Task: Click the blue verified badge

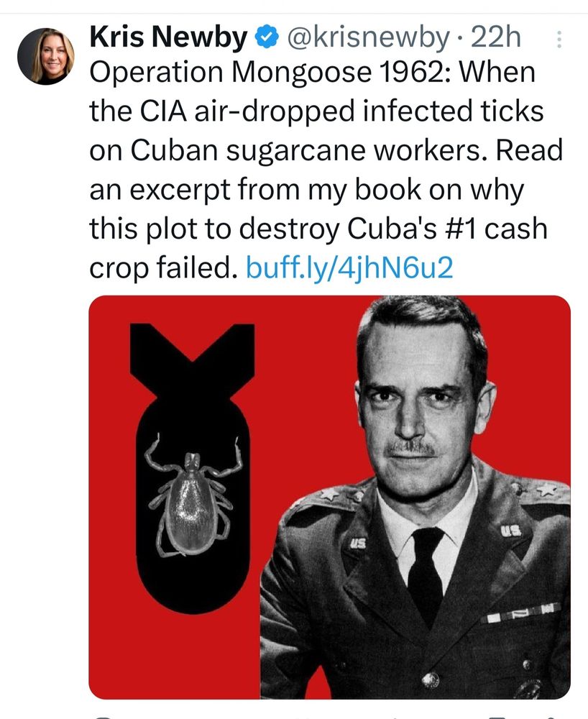Action: 267,37
